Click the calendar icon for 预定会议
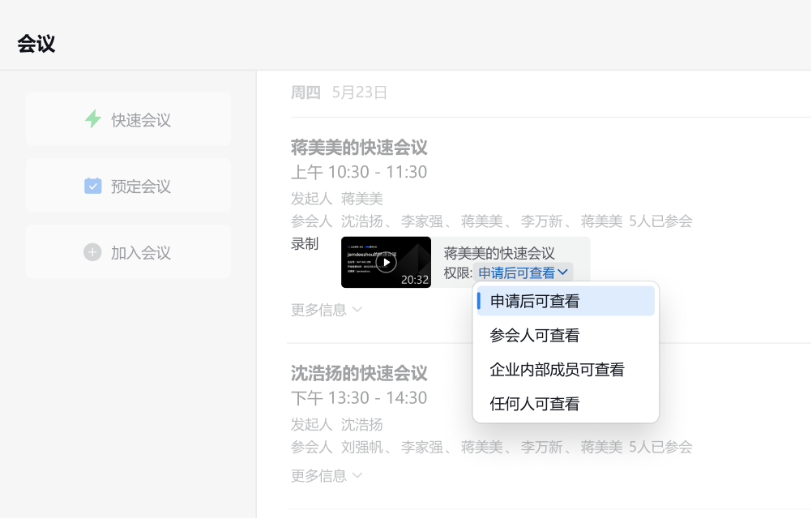Viewport: 812px width, 519px height. (x=93, y=186)
